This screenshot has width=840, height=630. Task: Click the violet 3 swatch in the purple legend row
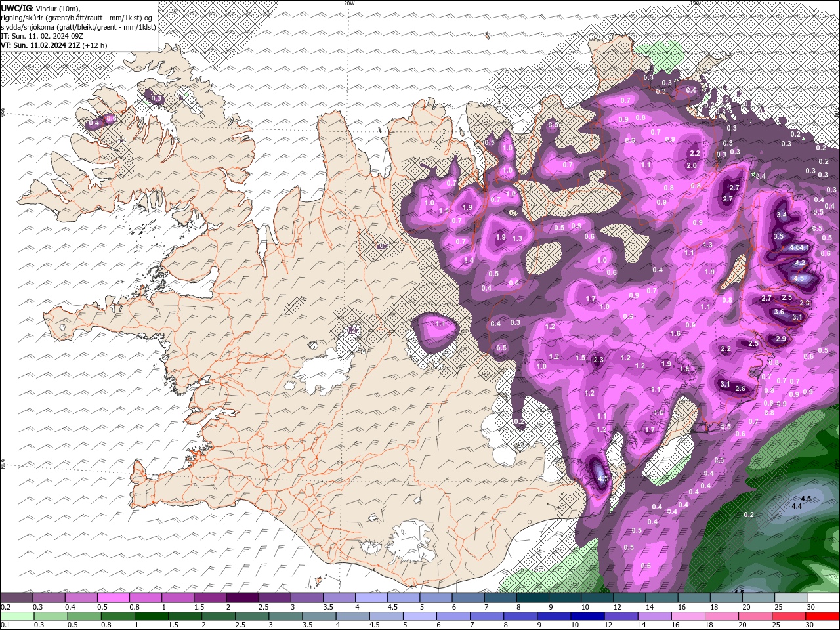(x=306, y=598)
